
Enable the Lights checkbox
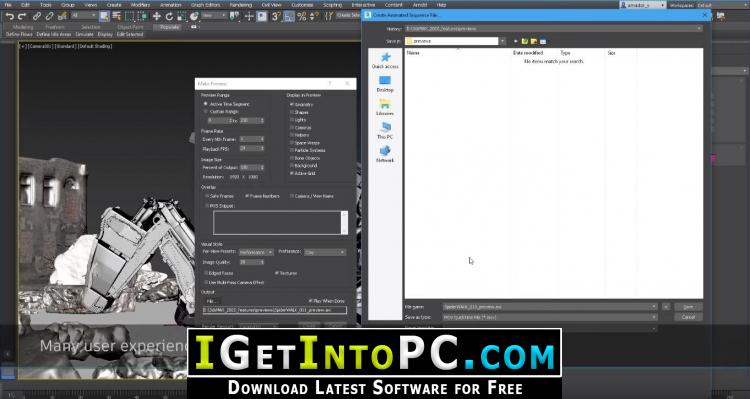292,120
